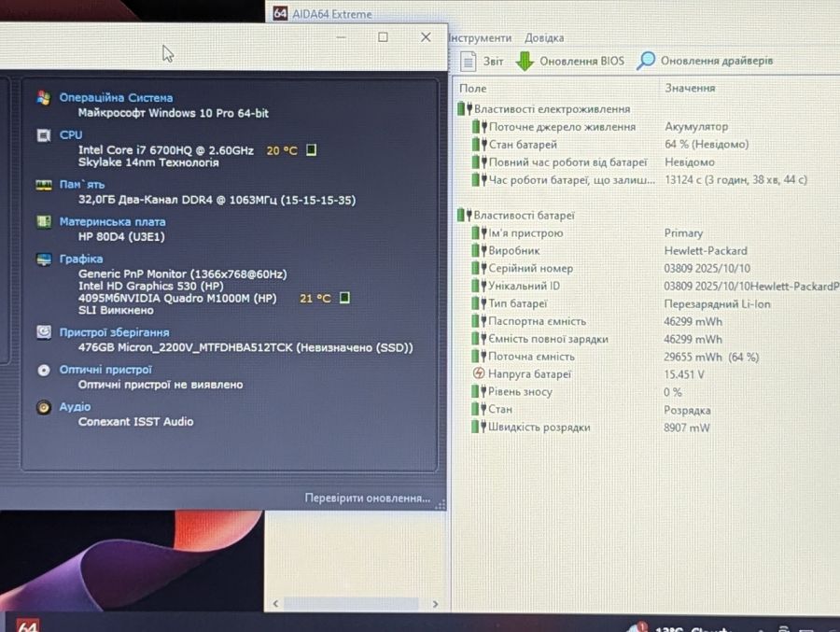Click the audio speaker icon
840x632 pixels.
point(43,407)
